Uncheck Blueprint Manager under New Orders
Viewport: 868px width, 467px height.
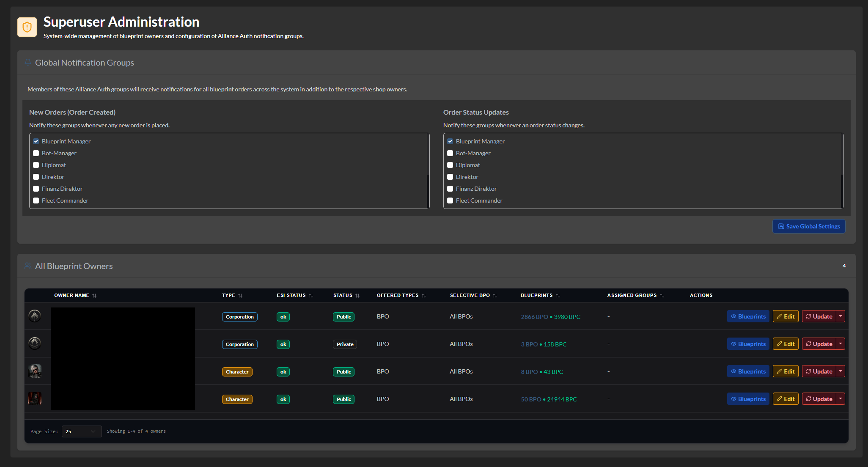click(36, 141)
